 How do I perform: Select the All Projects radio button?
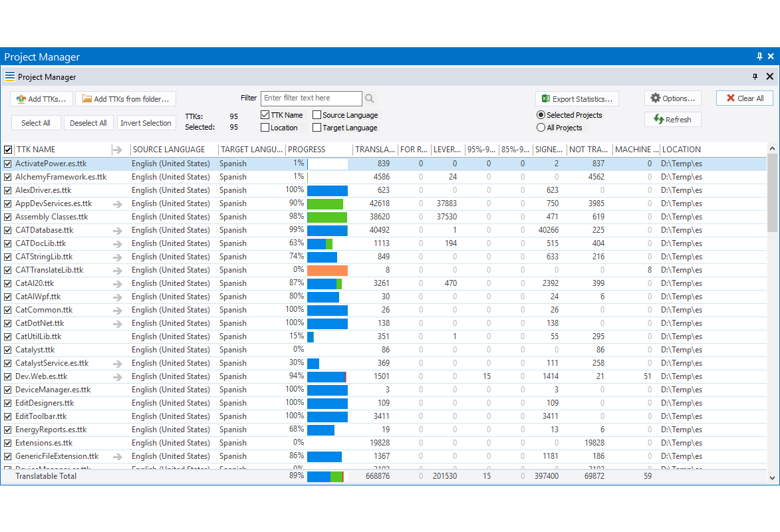click(x=541, y=128)
